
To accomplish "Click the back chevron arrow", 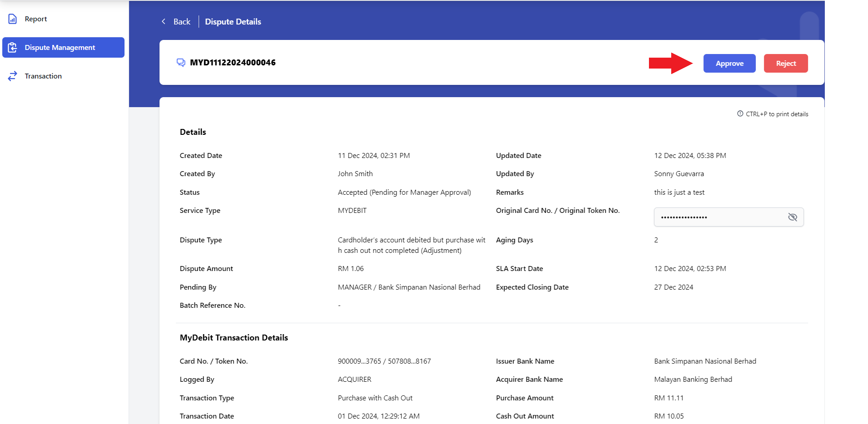I will [x=164, y=21].
